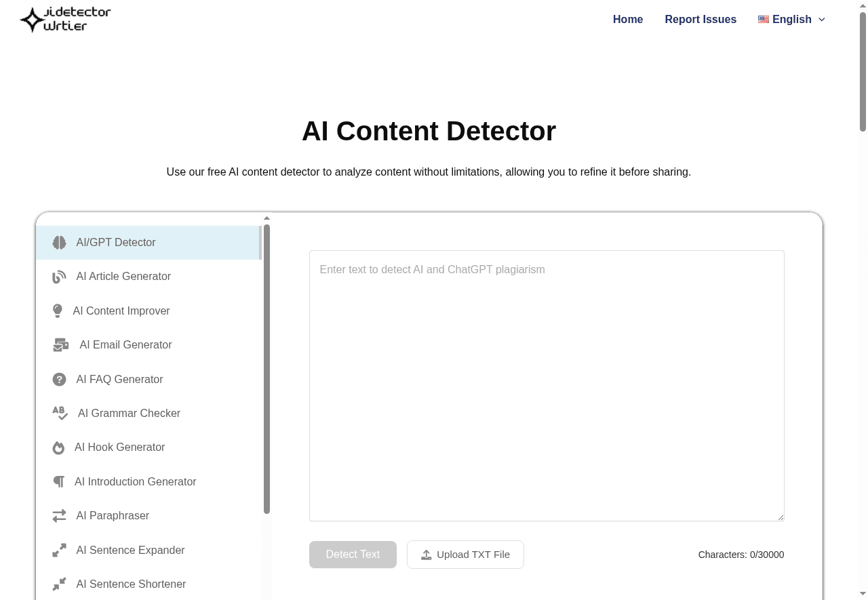Click the AI Introduction Generator pilcrow icon
This screenshot has width=868, height=600.
(x=59, y=481)
